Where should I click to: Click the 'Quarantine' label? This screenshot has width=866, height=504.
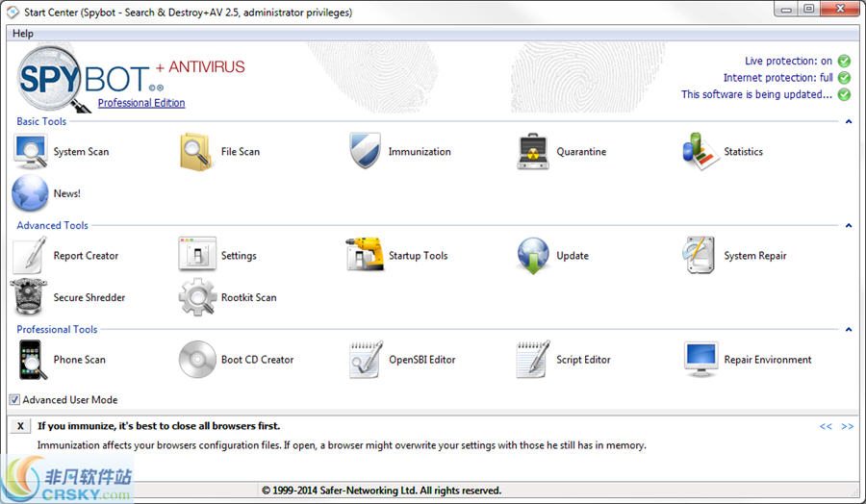(581, 151)
